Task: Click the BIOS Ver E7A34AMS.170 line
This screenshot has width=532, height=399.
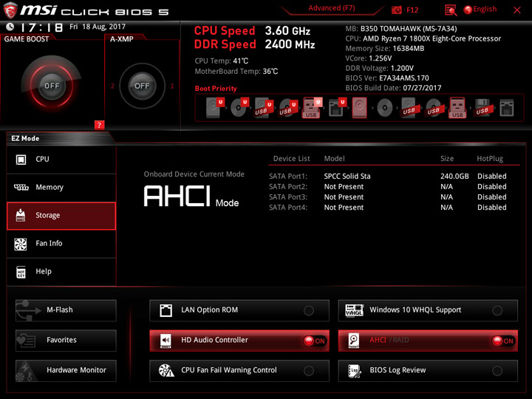Action: point(387,78)
